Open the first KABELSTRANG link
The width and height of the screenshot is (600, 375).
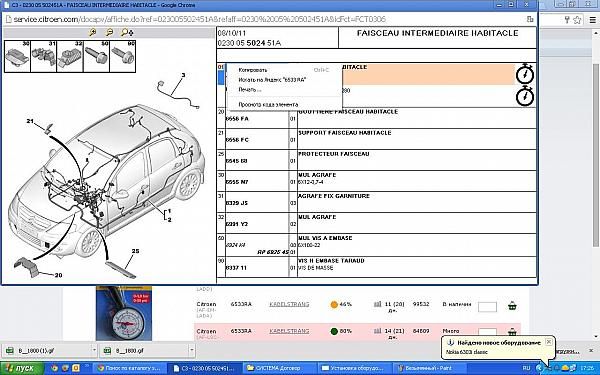click(x=289, y=304)
